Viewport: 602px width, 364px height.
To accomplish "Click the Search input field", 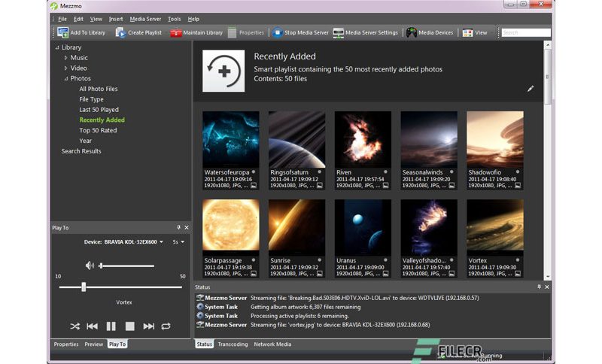I will [526, 32].
